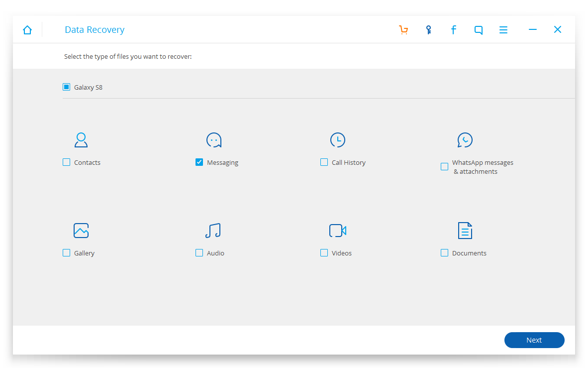Click the Documents page icon

[x=465, y=231]
